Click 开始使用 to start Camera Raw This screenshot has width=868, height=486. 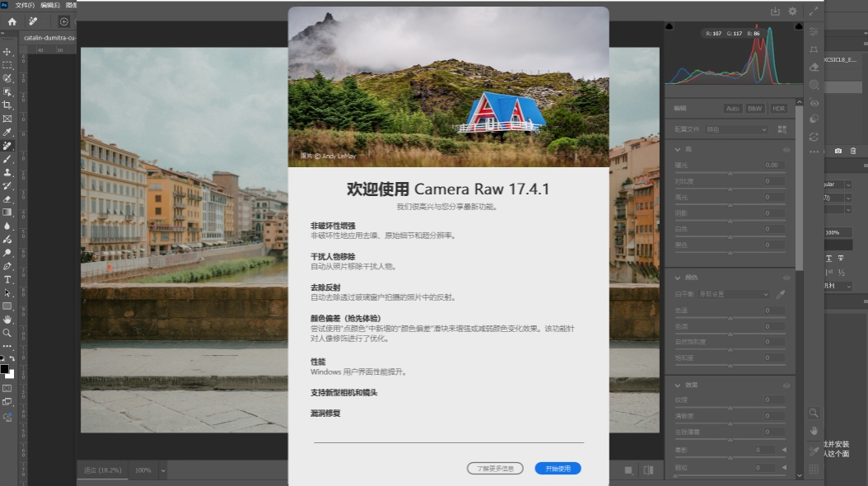click(558, 469)
